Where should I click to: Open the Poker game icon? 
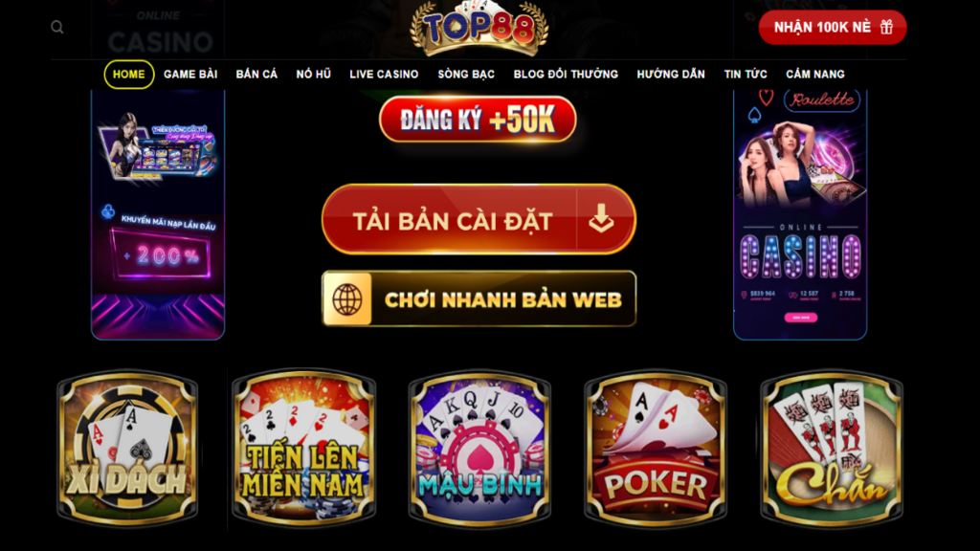[x=656, y=448]
